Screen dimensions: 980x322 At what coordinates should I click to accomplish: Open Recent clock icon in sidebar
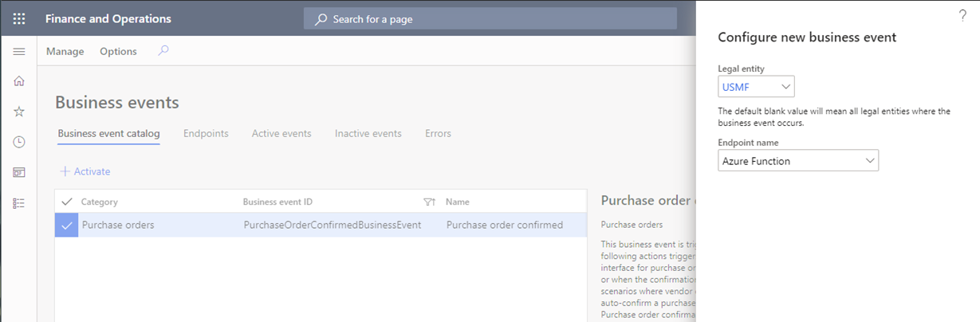(19, 142)
